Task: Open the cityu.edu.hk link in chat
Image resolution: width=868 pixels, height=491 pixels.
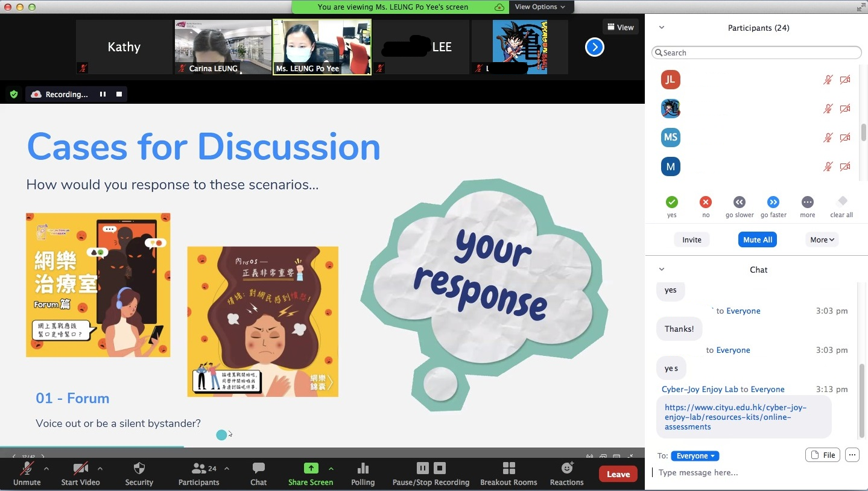Action: coord(735,417)
